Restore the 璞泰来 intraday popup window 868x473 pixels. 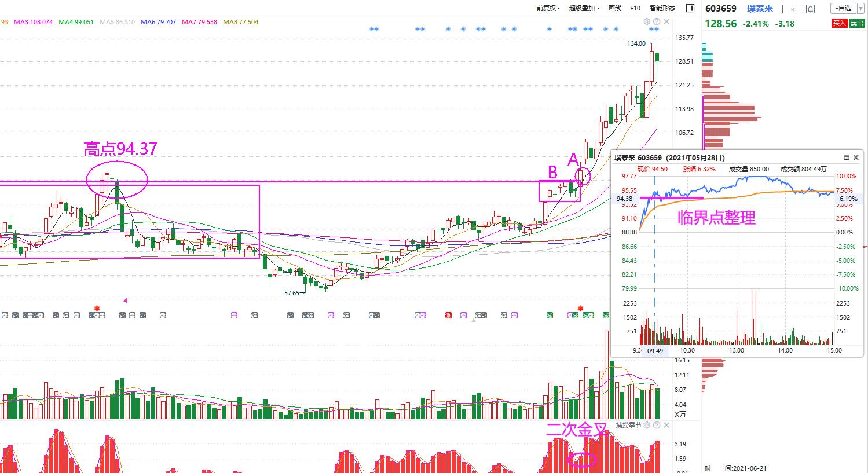point(847,157)
